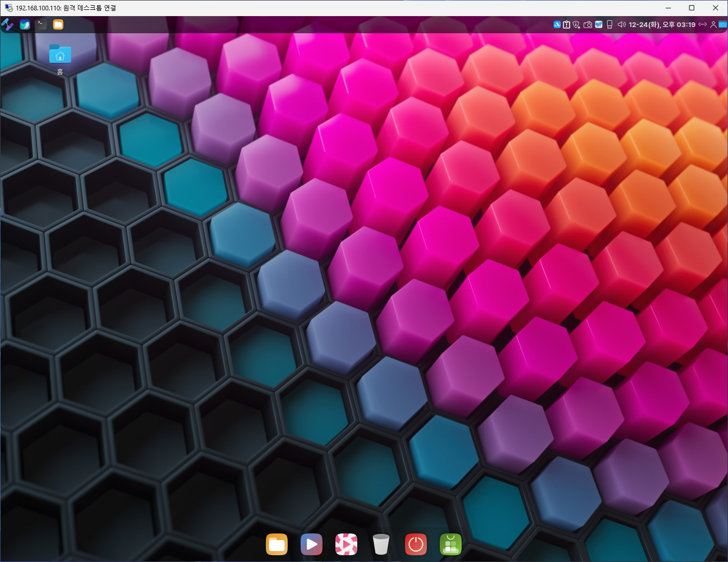Open the volume speaker control
The image size is (728, 562).
[622, 24]
